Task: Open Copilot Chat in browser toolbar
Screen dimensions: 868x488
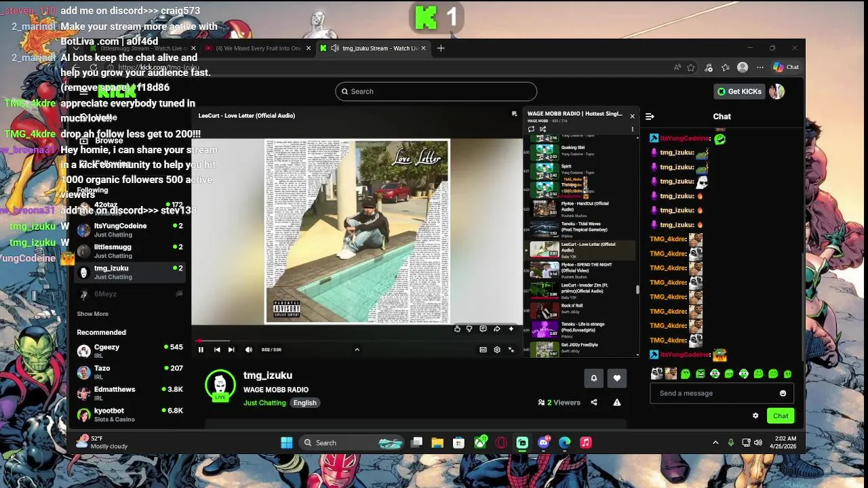Action: [786, 67]
